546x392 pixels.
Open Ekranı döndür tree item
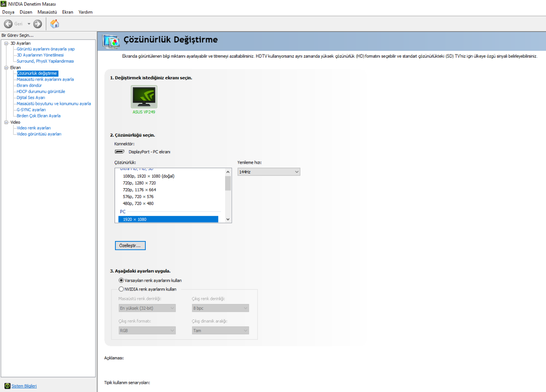(29, 86)
